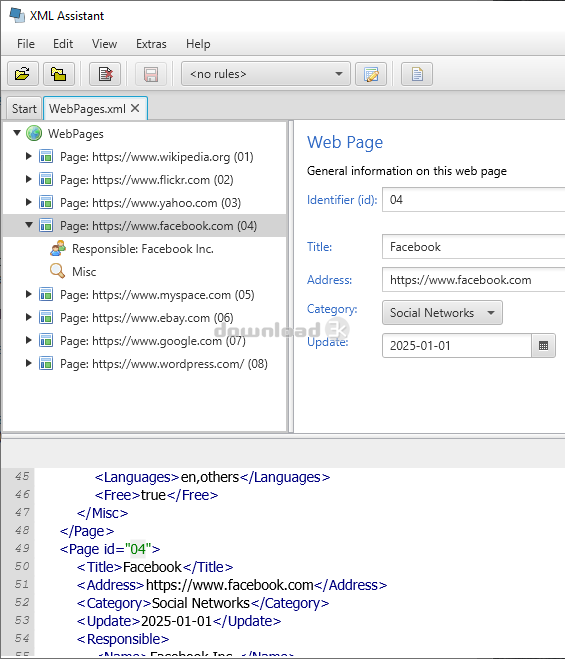Expand the yahoo.com (03) page node
The height and width of the screenshot is (659, 565).
pyautogui.click(x=29, y=203)
